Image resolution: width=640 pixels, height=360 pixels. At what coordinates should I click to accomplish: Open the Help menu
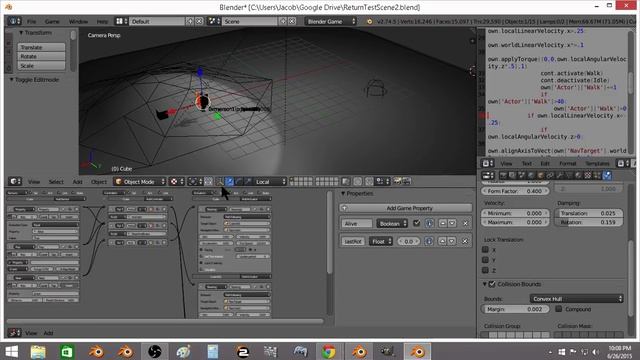tap(102, 21)
